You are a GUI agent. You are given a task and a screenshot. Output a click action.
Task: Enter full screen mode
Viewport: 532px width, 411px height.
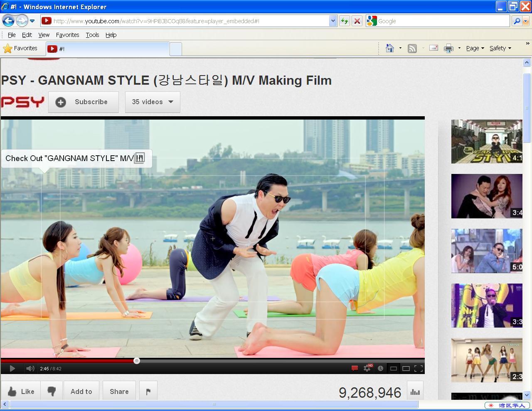[x=419, y=368]
